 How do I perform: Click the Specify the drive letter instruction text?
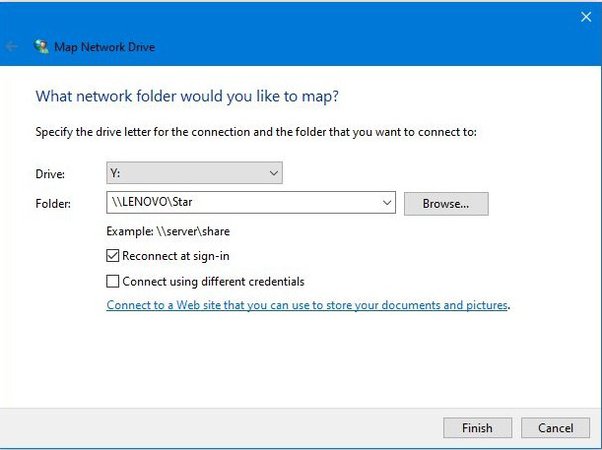point(256,132)
